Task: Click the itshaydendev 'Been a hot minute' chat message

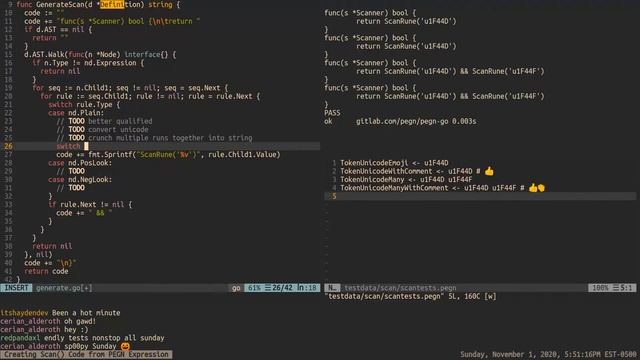Action: point(60,313)
